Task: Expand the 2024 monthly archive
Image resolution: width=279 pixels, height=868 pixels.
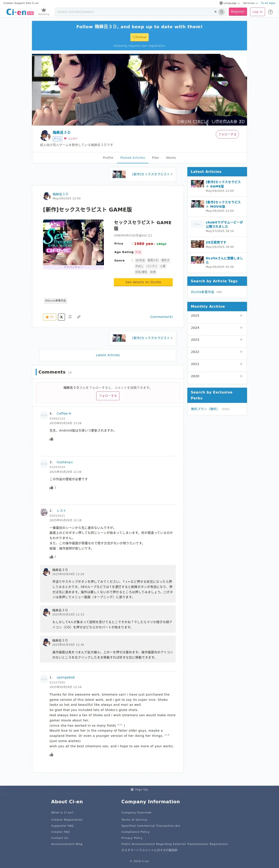Action: pos(217,328)
